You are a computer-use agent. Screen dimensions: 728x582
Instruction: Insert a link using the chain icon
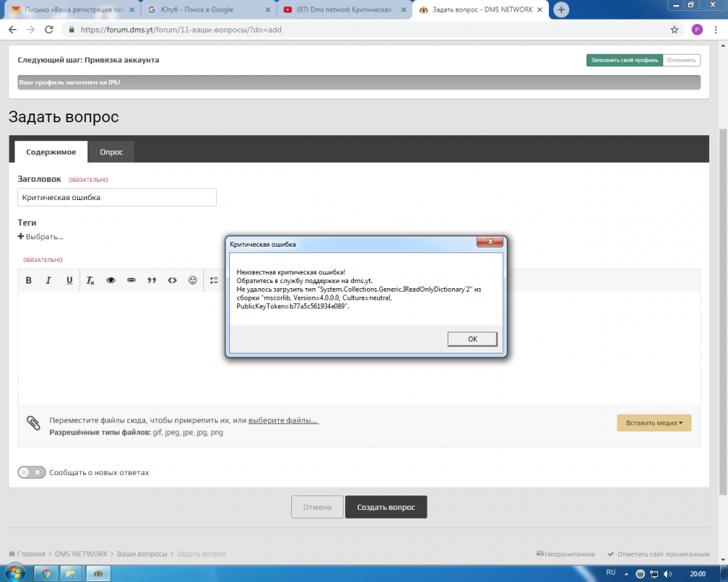(132, 280)
